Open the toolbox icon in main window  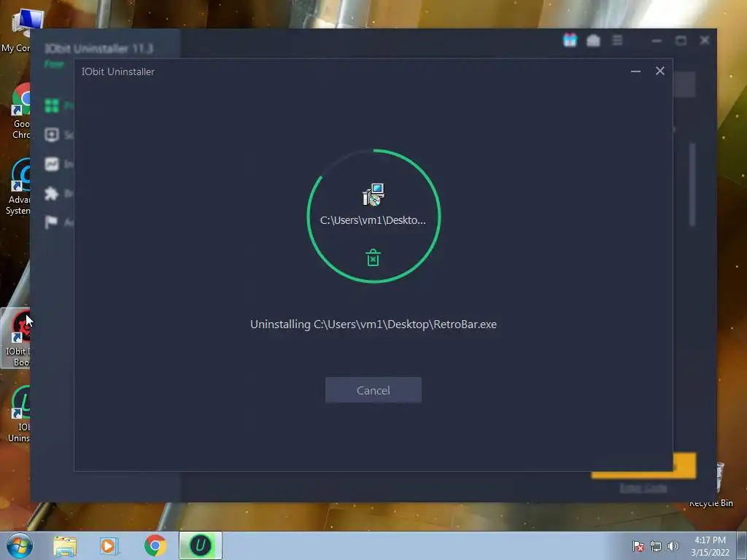(593, 41)
